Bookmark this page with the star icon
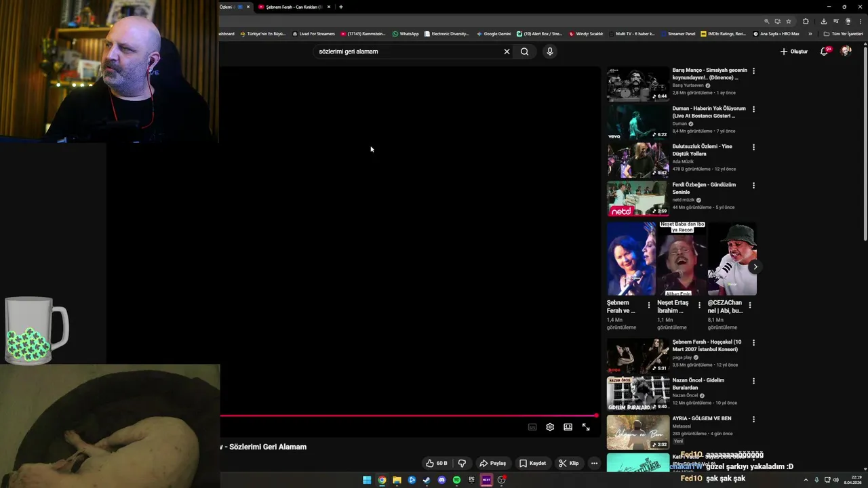This screenshot has width=868, height=488. coord(789,21)
